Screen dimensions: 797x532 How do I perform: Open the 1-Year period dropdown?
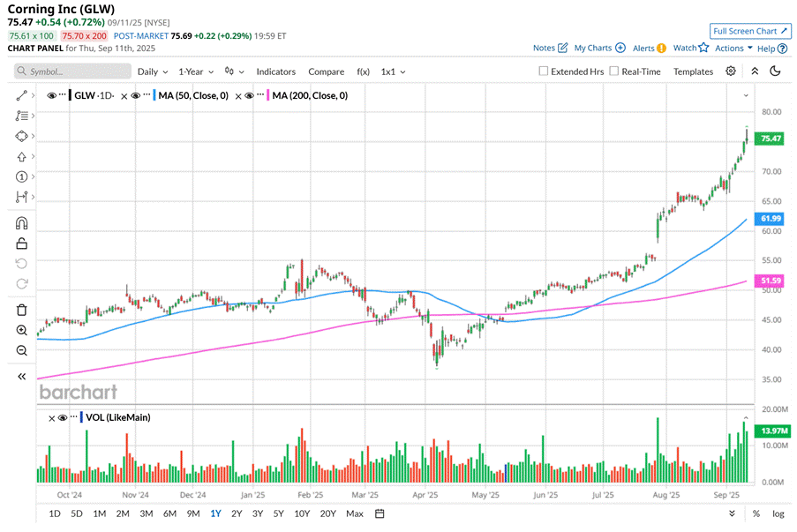click(x=196, y=71)
